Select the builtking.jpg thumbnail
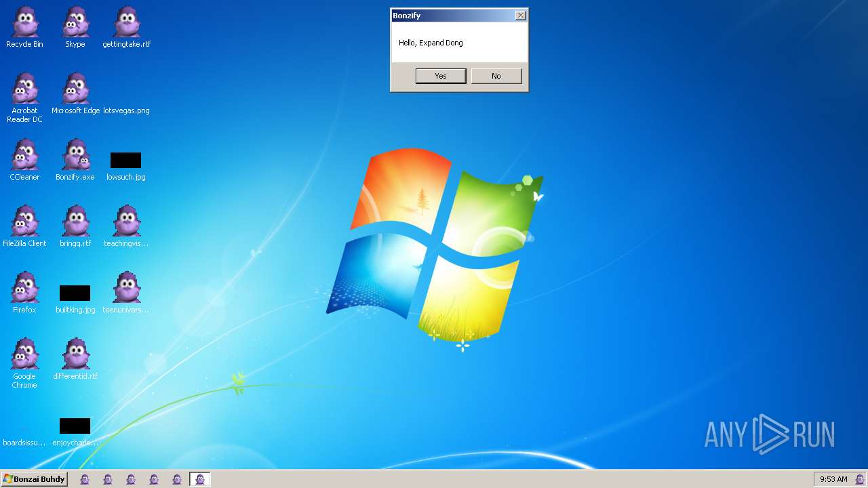 (75, 293)
